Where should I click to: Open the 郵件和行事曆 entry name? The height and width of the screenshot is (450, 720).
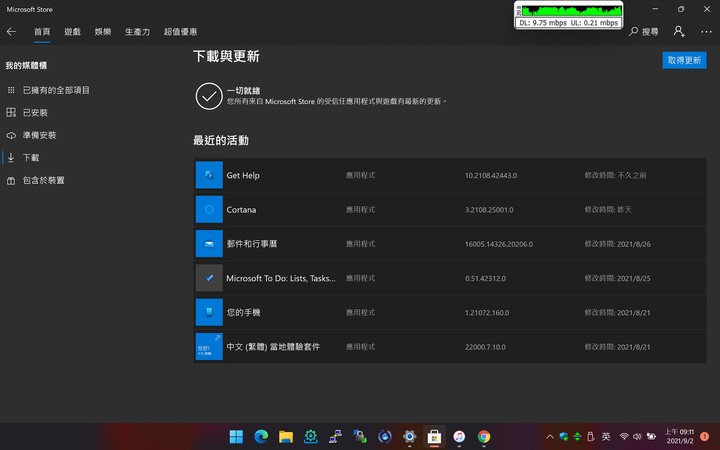pyautogui.click(x=252, y=244)
